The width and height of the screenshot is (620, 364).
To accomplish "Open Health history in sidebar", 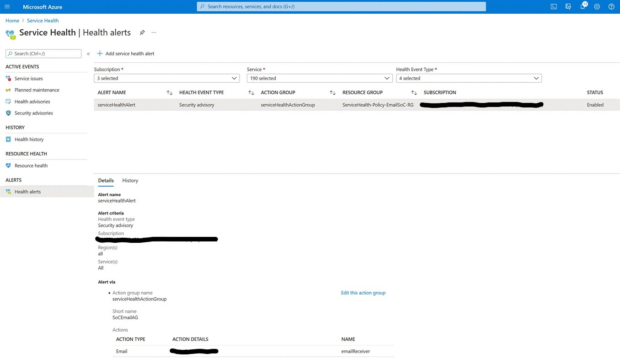I will click(29, 139).
